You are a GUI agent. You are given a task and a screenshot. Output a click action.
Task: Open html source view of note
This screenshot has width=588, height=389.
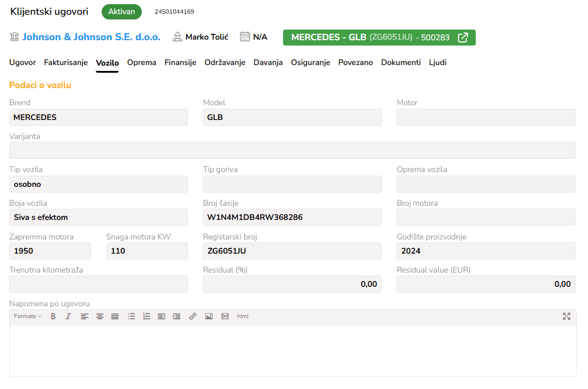point(243,316)
